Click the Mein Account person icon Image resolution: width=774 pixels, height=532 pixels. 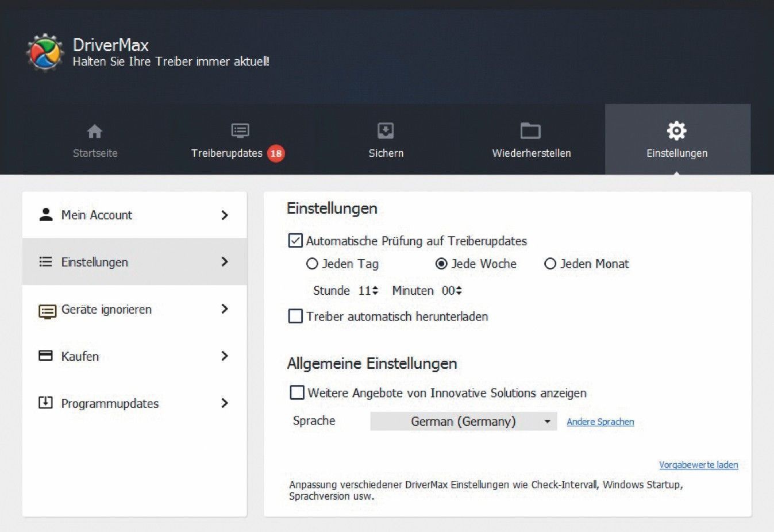[46, 214]
